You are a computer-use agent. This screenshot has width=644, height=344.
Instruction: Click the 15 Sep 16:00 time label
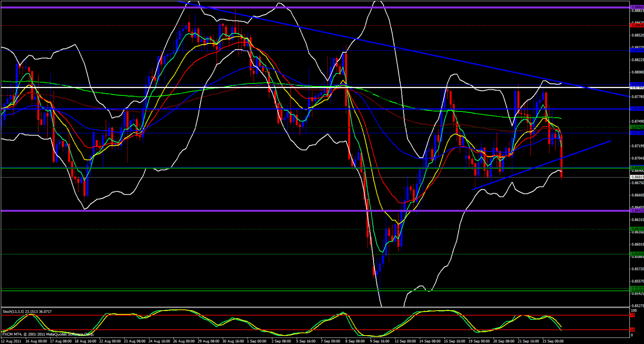click(454, 341)
